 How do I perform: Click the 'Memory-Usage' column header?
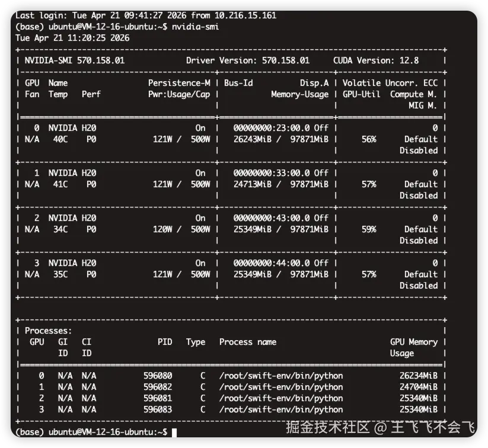pyautogui.click(x=299, y=94)
